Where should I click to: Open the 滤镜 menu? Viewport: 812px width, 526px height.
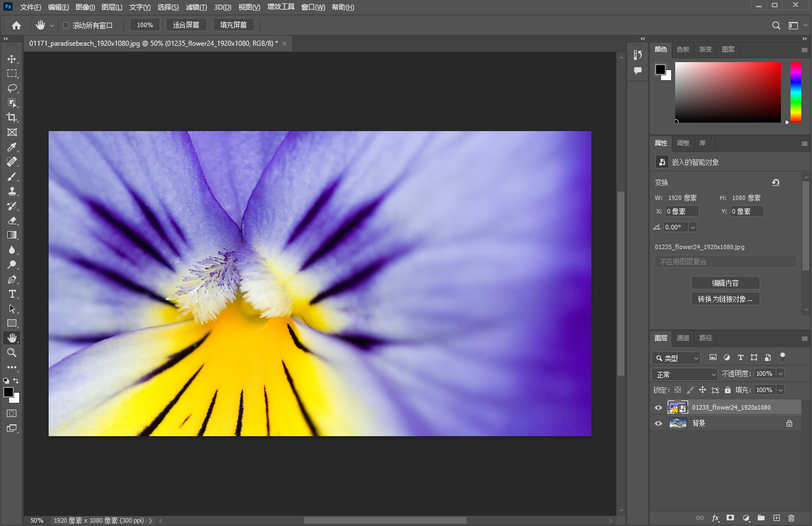196,7
